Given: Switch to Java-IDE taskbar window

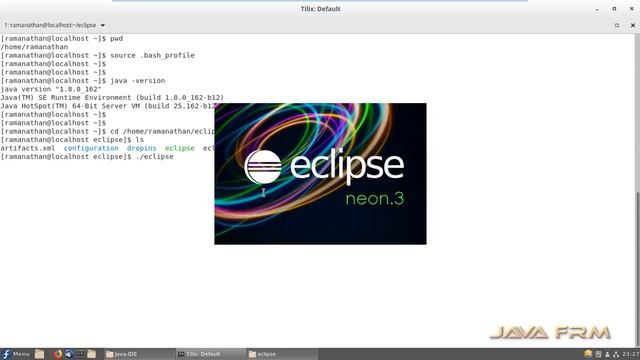Looking at the screenshot, I should (x=139, y=354).
